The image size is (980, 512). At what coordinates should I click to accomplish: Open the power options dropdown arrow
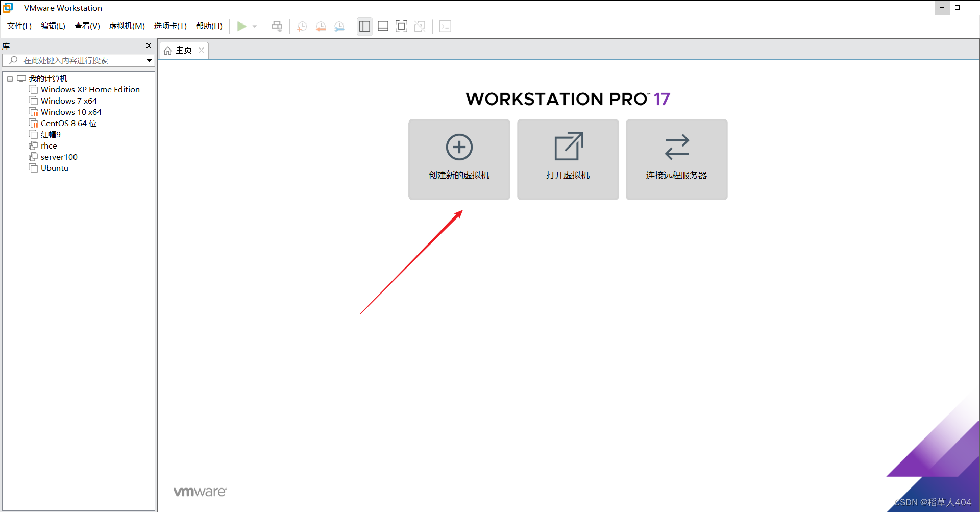(255, 27)
